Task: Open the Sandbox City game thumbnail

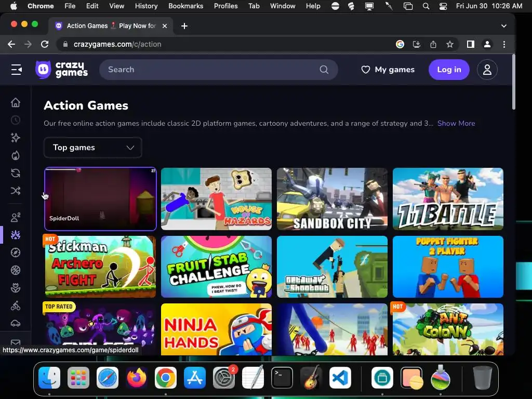Action: pos(332,199)
